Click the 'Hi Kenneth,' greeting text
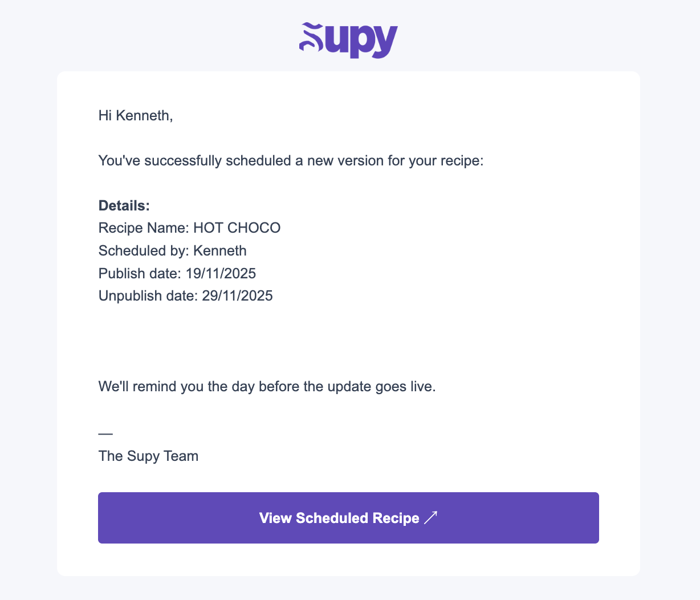This screenshot has width=700, height=600. point(135,116)
